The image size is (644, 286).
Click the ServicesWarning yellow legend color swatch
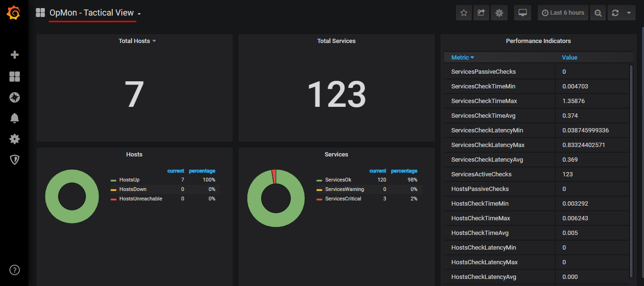[x=319, y=190]
